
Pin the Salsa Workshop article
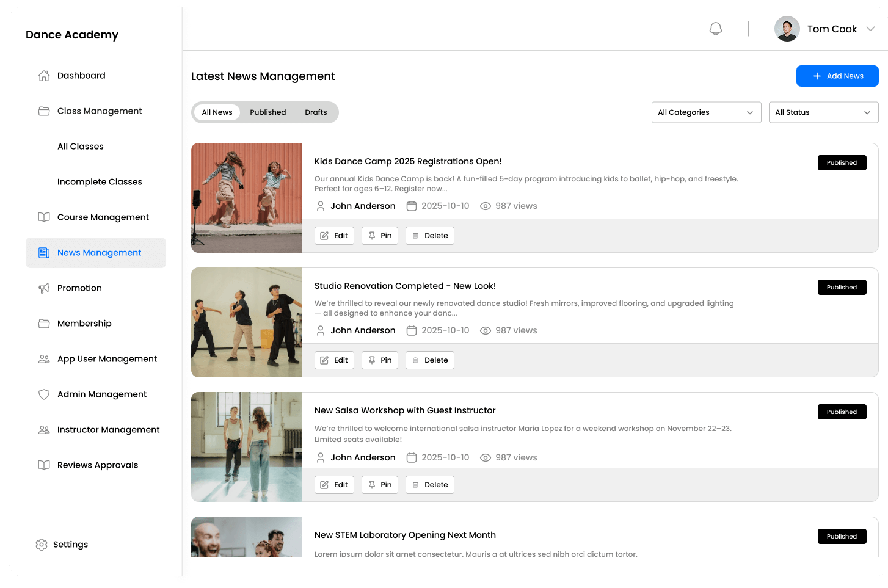(x=379, y=484)
